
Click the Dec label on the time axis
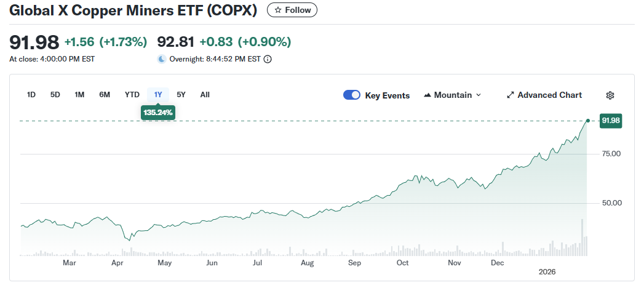point(498,263)
